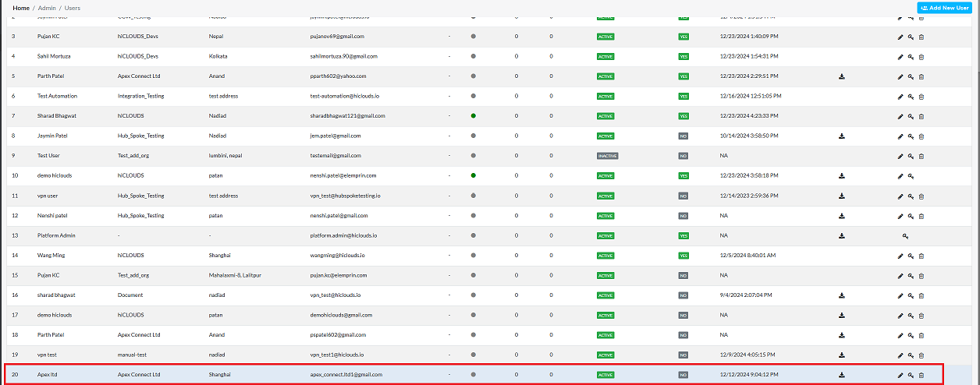The height and width of the screenshot is (385, 980).
Task: Download file for Platform Admin row
Action: (842, 235)
